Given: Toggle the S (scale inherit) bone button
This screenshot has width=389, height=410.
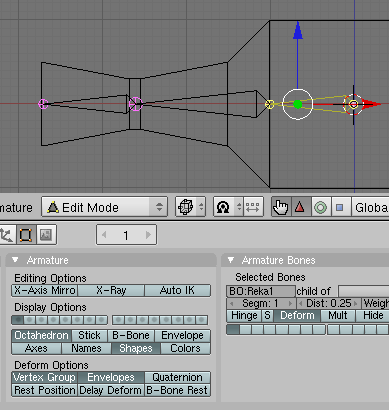Looking at the screenshot, I should 267,316.
